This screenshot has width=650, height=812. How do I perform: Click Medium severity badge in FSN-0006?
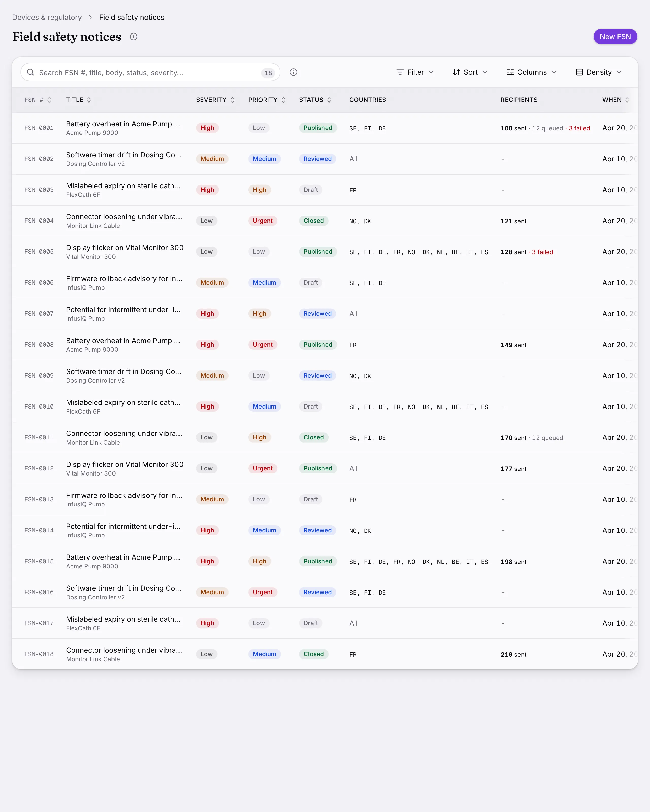(212, 282)
